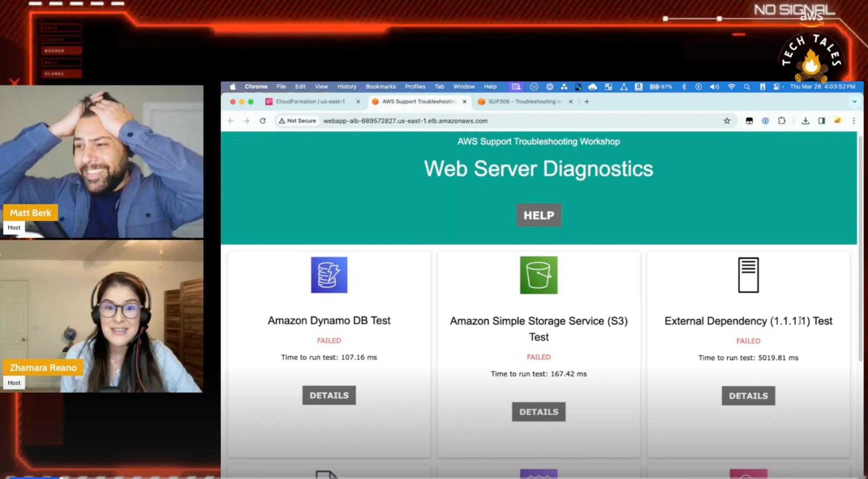Click the browser reload page icon
Screen dimensions: 868x479
click(262, 121)
